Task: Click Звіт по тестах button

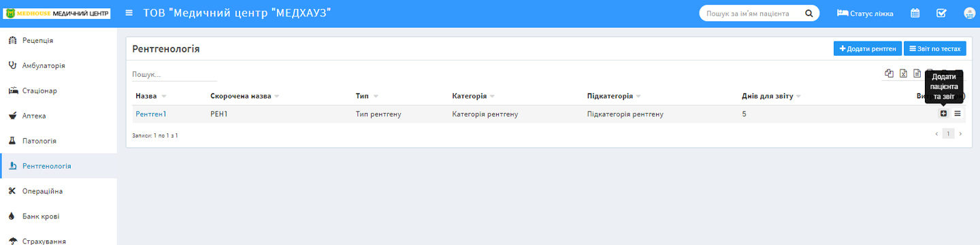Action: pos(934,49)
